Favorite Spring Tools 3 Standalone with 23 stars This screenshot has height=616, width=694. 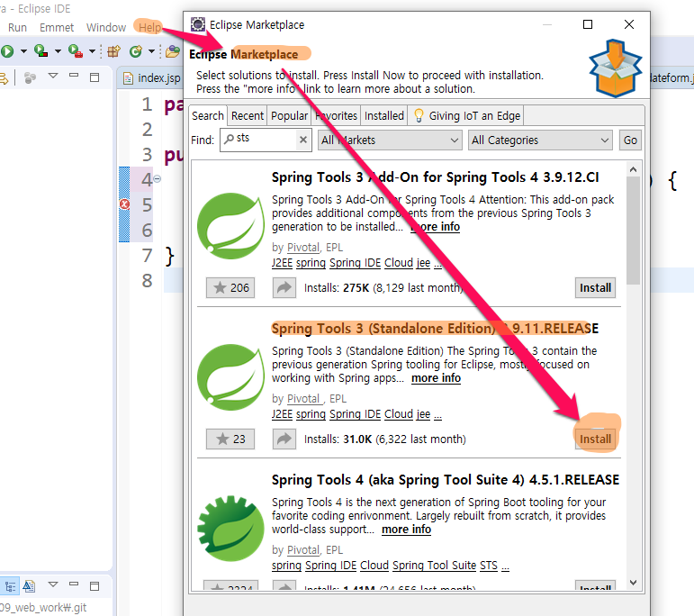[230, 439]
